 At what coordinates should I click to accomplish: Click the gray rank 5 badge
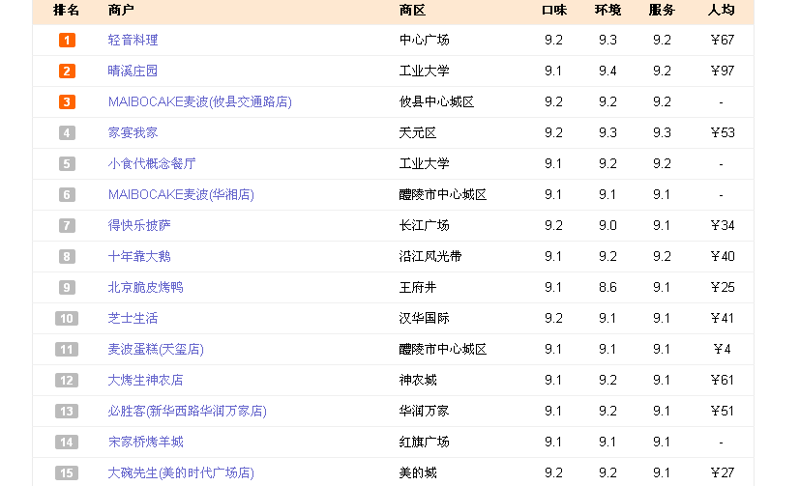coord(67,164)
